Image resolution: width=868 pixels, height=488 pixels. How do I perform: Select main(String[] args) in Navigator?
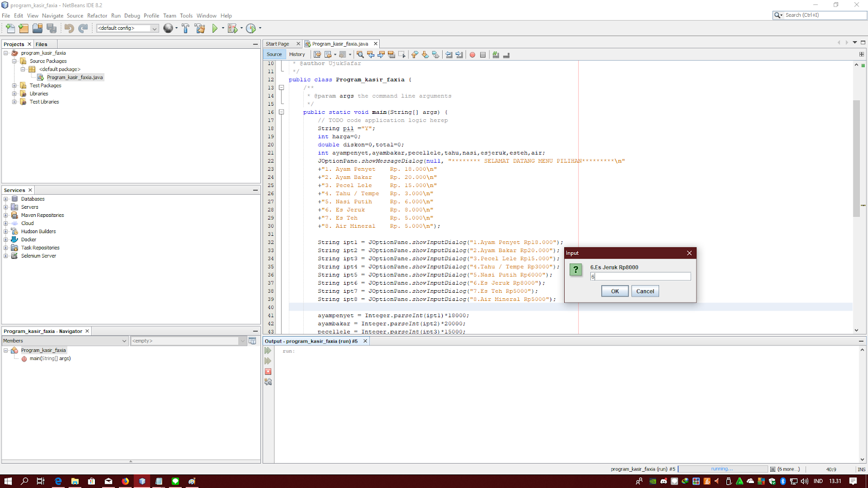(x=50, y=358)
